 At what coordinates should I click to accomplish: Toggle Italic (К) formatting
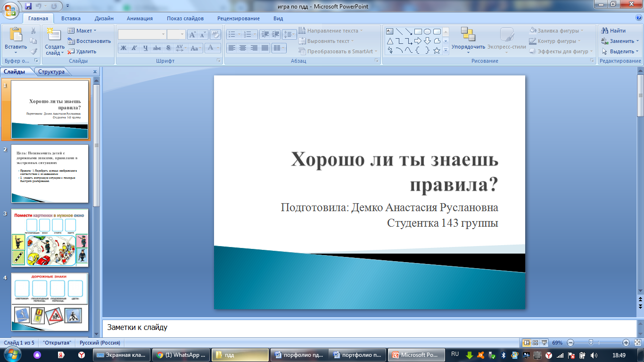134,48
